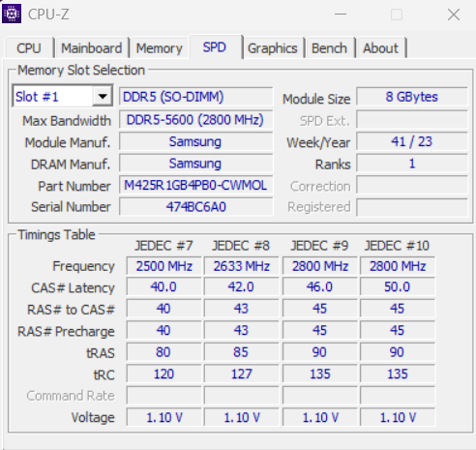This screenshot has width=476, height=450.
Task: Click the Ranks value 1
Action: point(412,164)
